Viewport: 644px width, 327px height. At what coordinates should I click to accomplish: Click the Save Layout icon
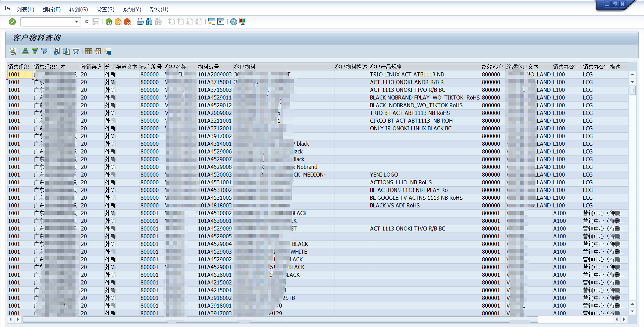(x=107, y=51)
